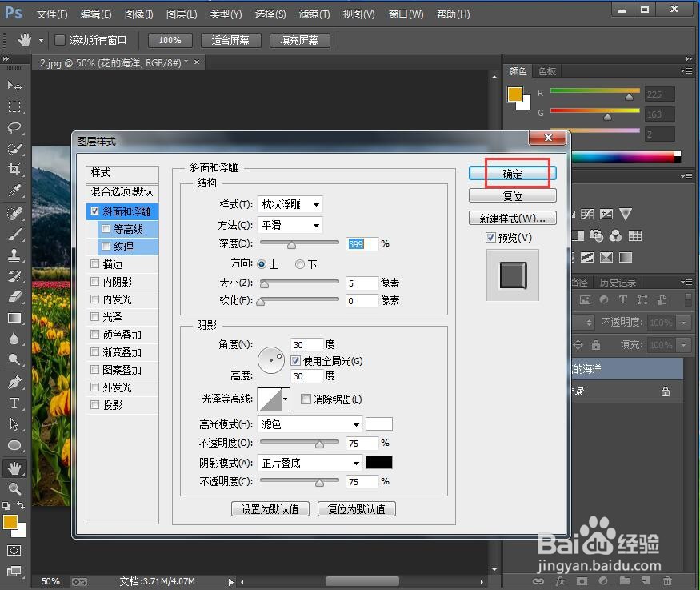The image size is (700, 590).
Task: Click the 深度 depth slider track
Action: pyautogui.click(x=299, y=242)
